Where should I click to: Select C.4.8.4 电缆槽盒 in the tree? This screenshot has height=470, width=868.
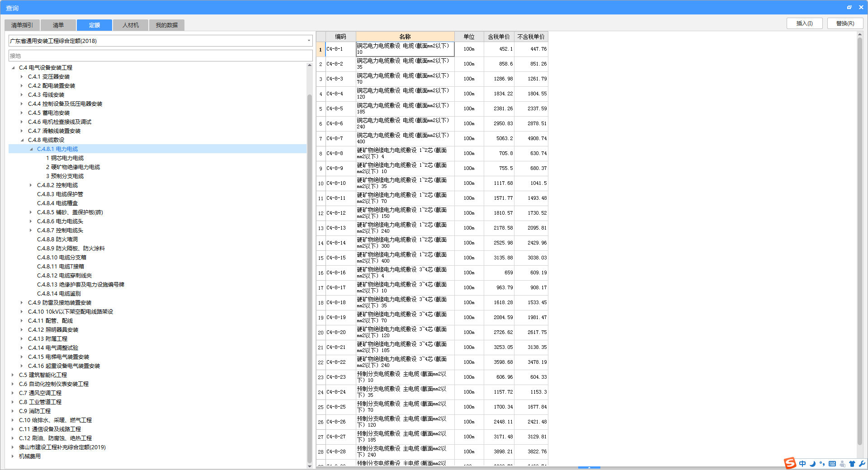(x=57, y=203)
